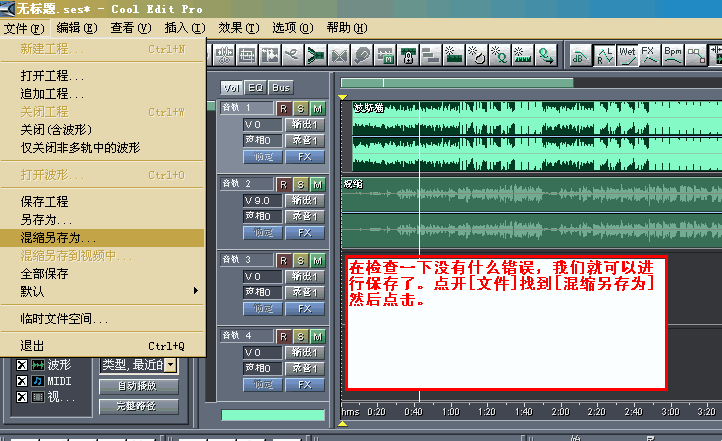Switch to the EQ track tab
Image resolution: width=722 pixels, height=441 pixels.
pos(255,87)
